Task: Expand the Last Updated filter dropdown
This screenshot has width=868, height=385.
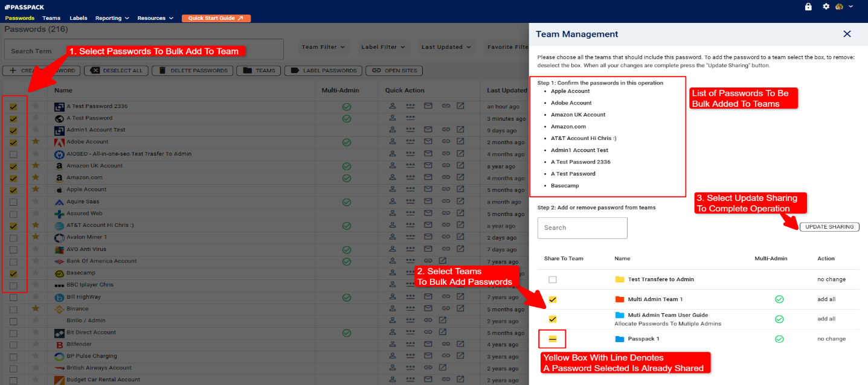Action: tap(446, 47)
